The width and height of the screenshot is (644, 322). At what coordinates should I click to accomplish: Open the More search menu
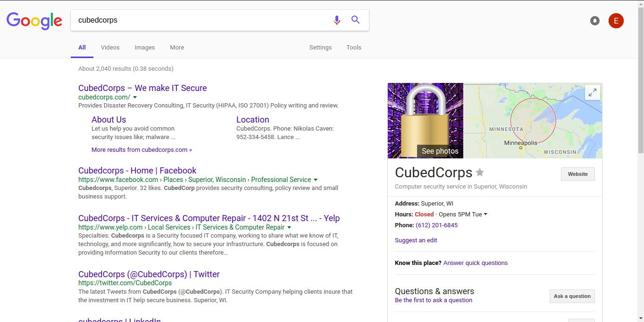[177, 48]
